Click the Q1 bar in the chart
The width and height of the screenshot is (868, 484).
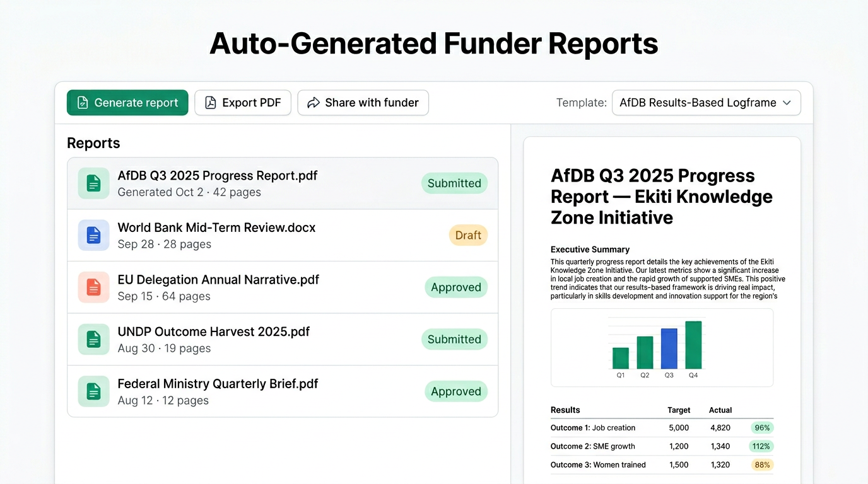(x=621, y=358)
